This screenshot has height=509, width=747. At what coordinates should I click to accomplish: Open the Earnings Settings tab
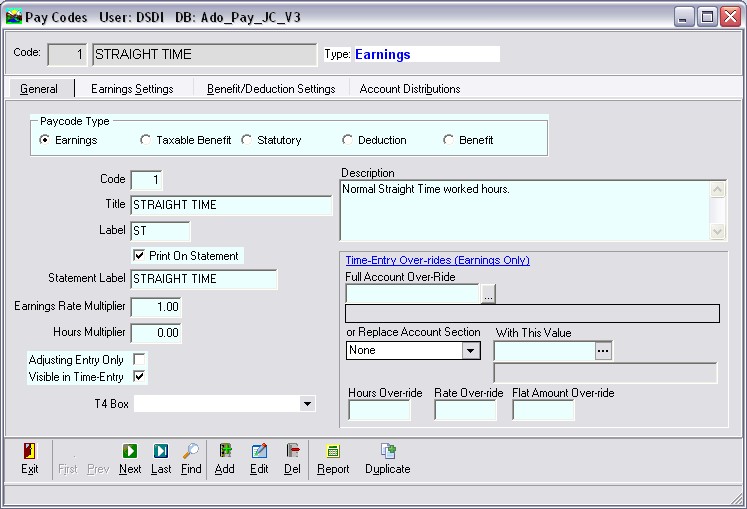point(132,89)
